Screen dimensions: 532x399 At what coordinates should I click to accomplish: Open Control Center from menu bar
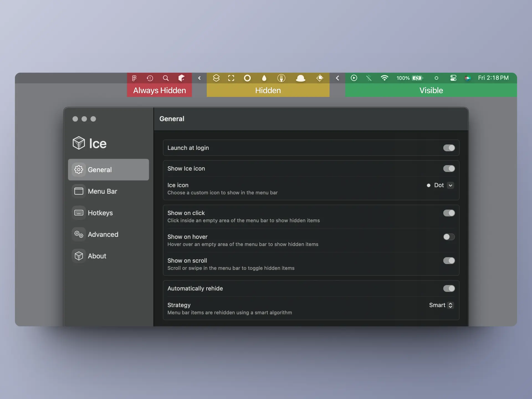tap(453, 78)
